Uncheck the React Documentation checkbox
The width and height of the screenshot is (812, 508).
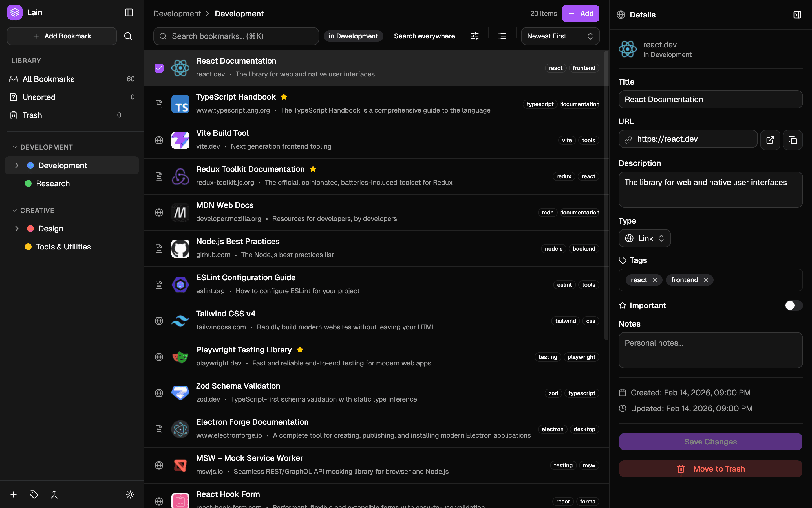click(159, 68)
